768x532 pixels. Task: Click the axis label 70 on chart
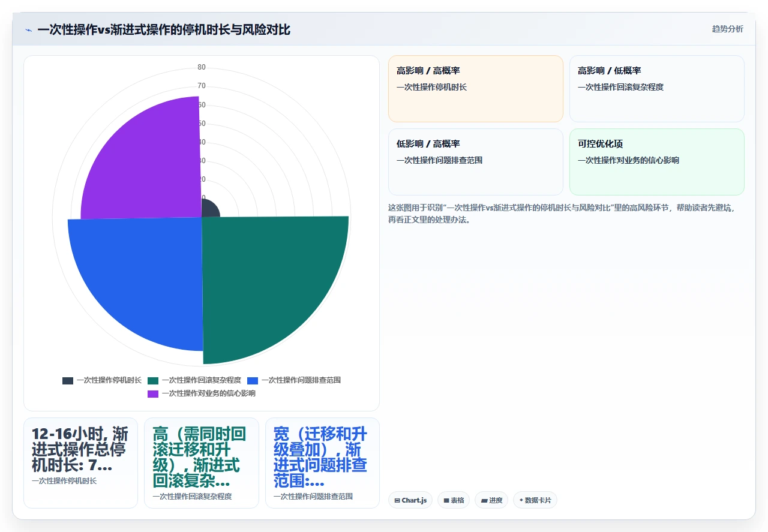(202, 86)
